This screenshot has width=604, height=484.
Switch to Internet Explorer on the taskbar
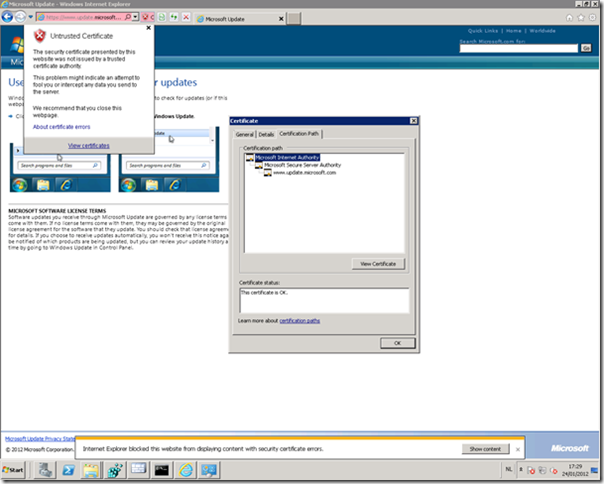(186, 470)
